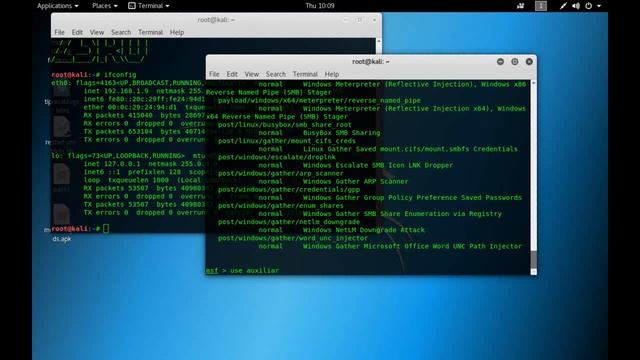This screenshot has height=360, width=640.
Task: Click the workspace indicator number 1
Action: [x=541, y=6]
